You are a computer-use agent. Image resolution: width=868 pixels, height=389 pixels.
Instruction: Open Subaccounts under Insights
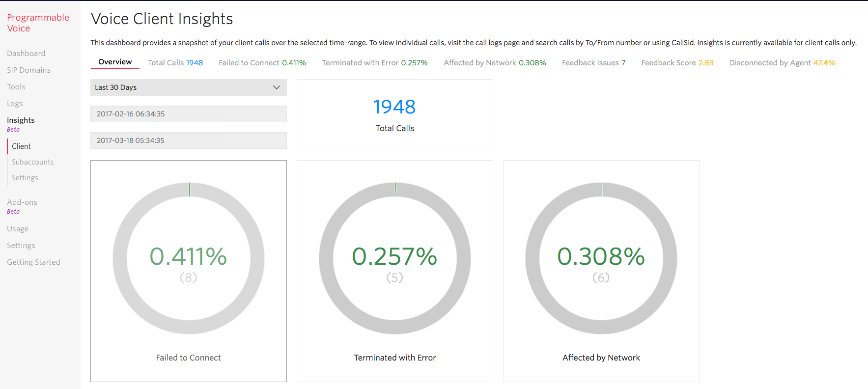tap(32, 162)
